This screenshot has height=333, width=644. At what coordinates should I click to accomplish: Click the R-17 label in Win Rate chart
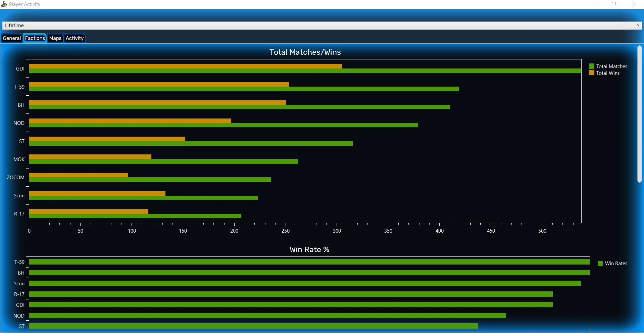pyautogui.click(x=19, y=294)
